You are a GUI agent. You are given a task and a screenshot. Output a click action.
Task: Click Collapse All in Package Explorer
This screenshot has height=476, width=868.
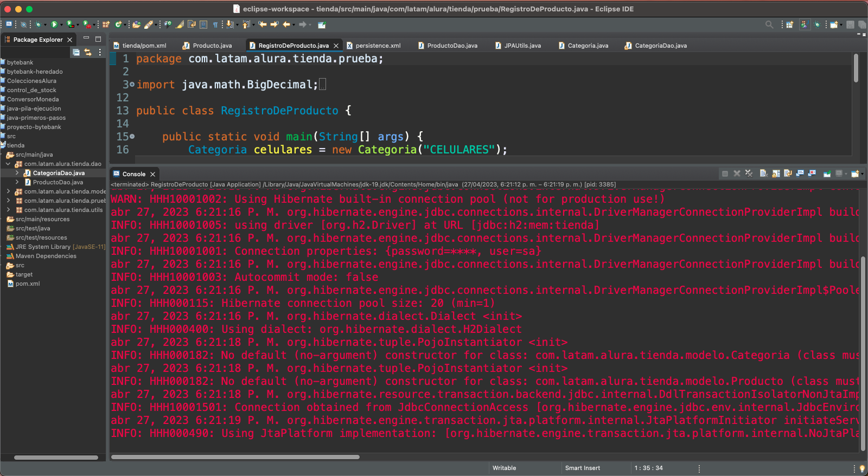point(76,52)
